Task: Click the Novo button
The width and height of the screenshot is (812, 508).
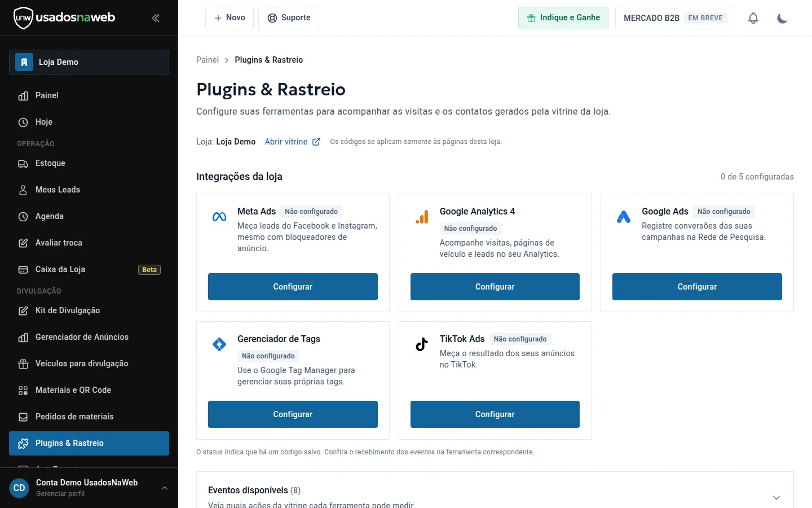Action: pos(230,18)
